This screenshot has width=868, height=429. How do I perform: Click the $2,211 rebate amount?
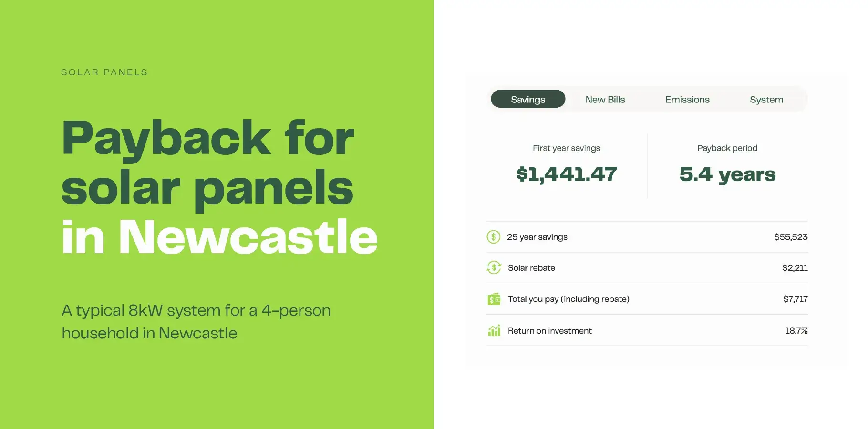[x=795, y=268]
